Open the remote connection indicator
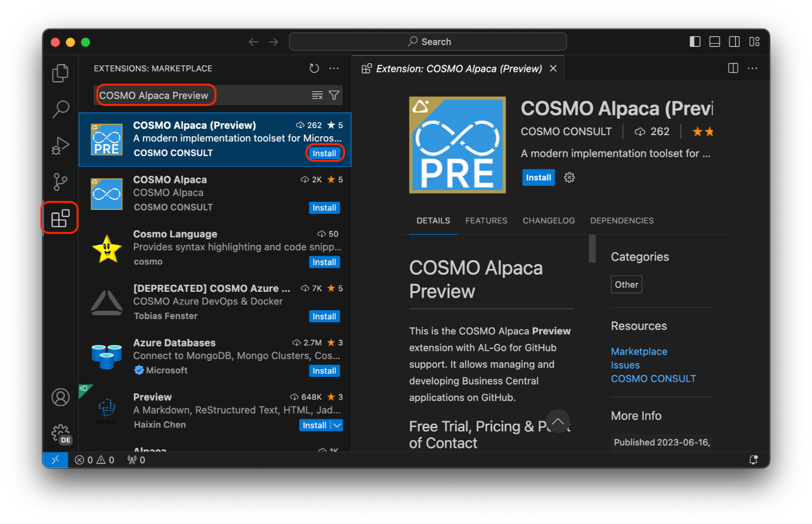 tap(55, 459)
